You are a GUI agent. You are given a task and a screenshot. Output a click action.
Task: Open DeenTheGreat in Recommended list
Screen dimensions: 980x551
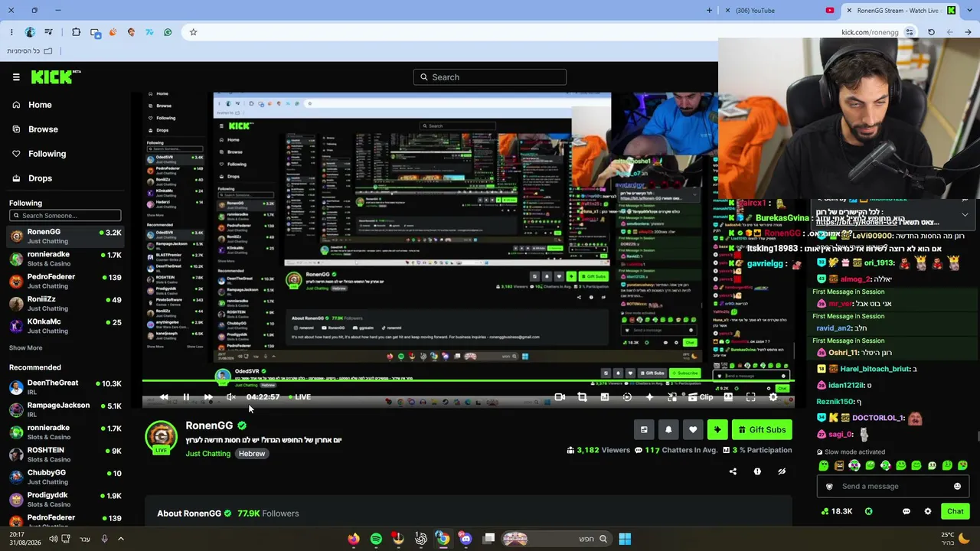(x=65, y=387)
